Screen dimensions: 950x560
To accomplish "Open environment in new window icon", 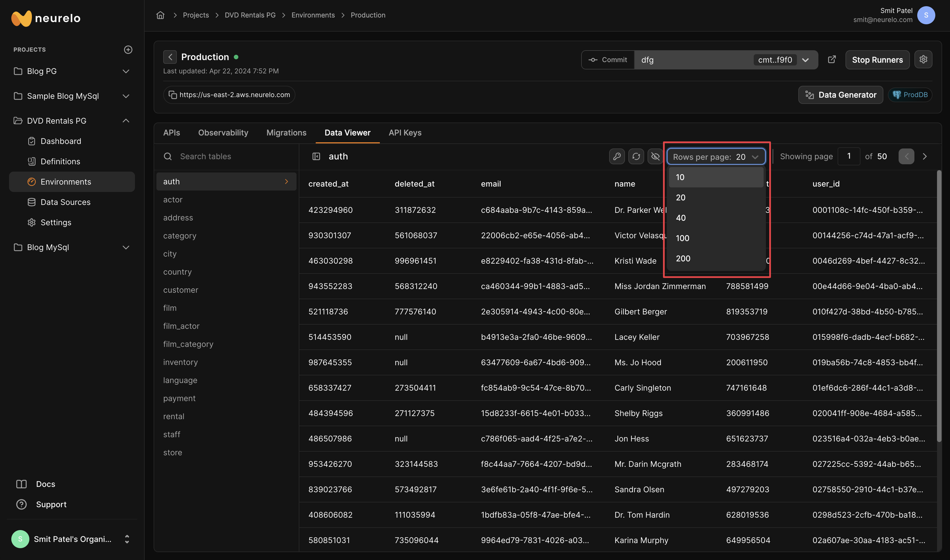I will point(832,60).
